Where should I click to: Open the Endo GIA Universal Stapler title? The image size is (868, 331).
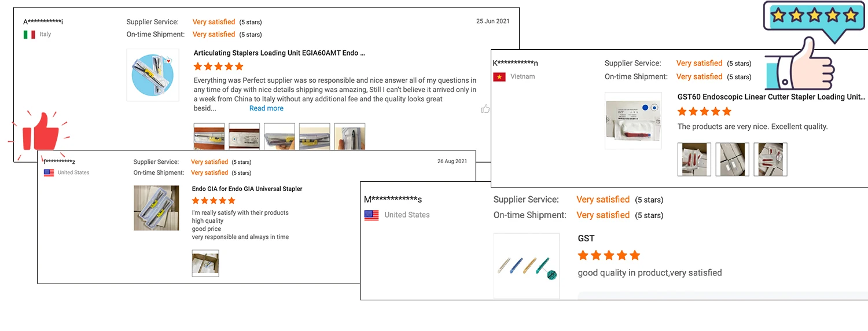point(247,189)
